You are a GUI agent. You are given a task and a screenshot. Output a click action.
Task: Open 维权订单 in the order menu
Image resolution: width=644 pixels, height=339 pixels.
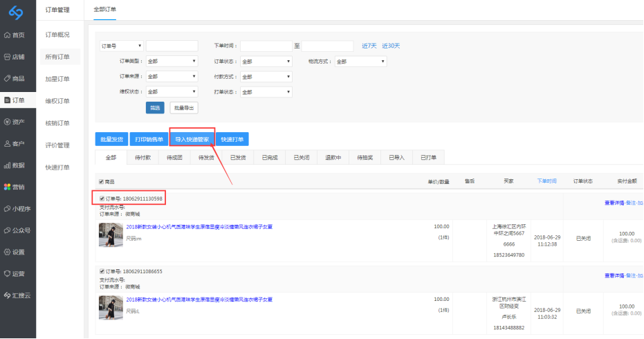pyautogui.click(x=57, y=101)
